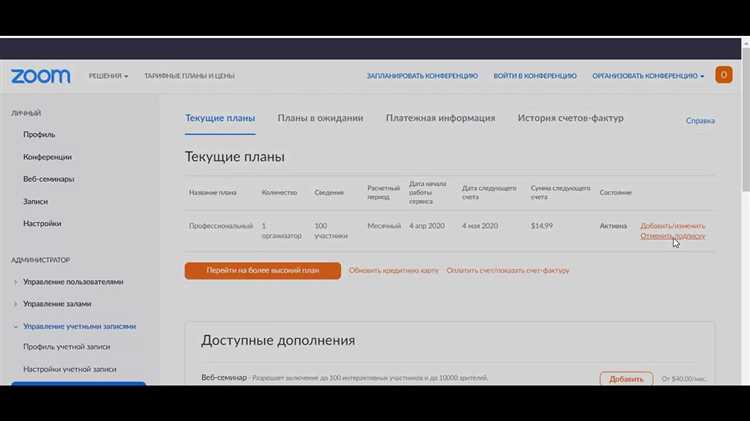Select the Текущие планы tab
The width and height of the screenshot is (750, 421).
(x=220, y=118)
